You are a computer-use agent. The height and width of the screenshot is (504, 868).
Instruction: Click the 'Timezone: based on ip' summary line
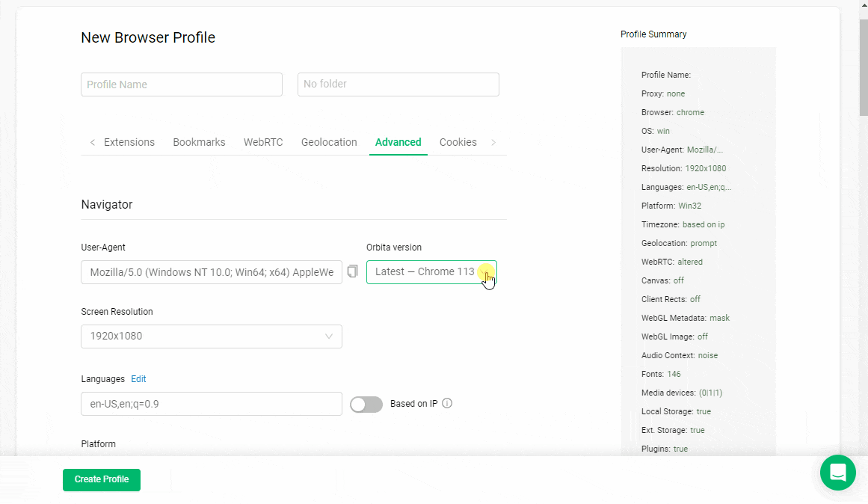(683, 224)
